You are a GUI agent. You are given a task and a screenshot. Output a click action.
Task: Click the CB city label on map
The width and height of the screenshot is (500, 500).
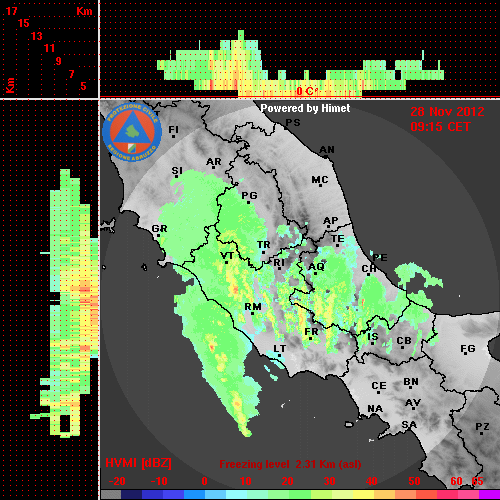click(404, 341)
